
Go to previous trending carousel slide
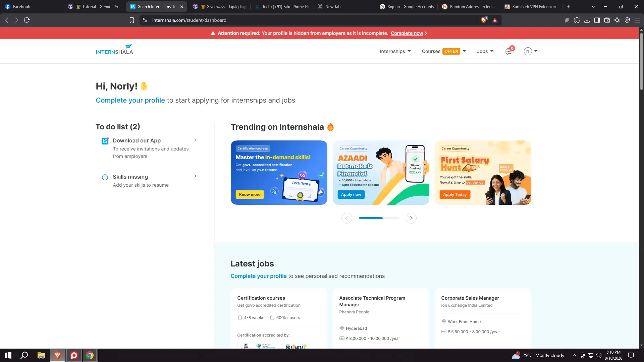(346, 218)
